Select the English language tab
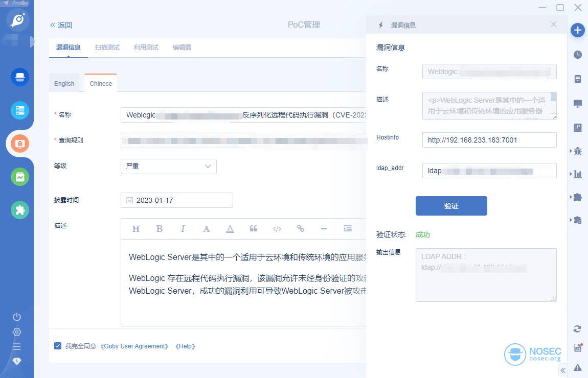The image size is (588, 378). [x=64, y=83]
